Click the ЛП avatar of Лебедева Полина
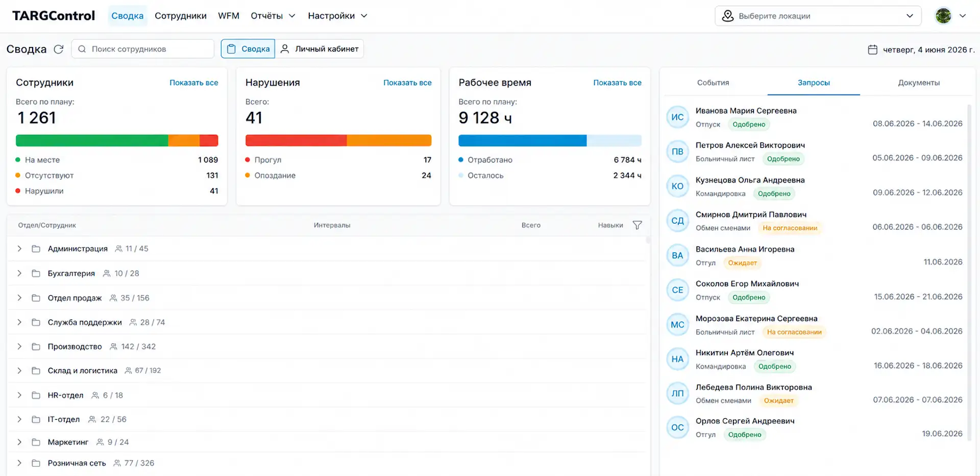The image size is (980, 476). pyautogui.click(x=677, y=393)
